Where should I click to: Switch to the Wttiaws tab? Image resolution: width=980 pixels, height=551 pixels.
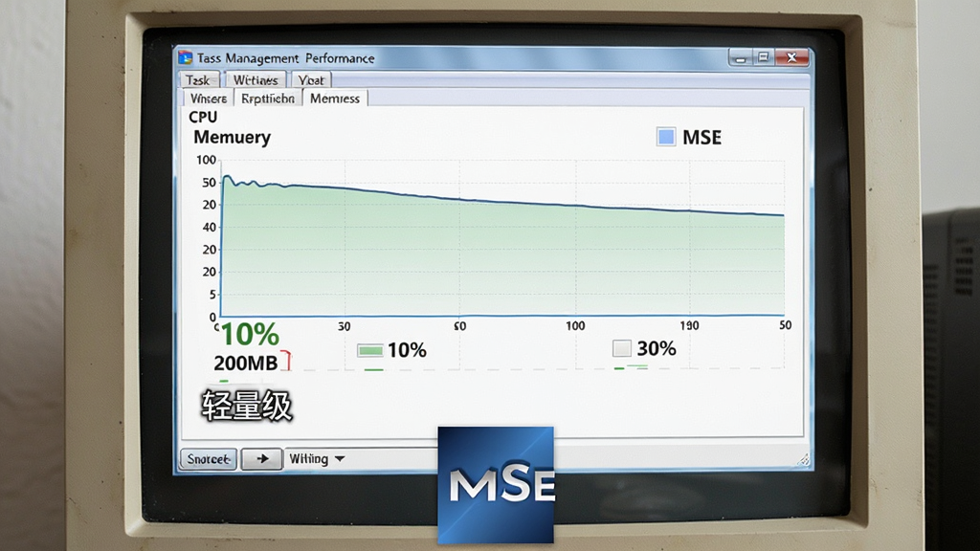(x=255, y=80)
